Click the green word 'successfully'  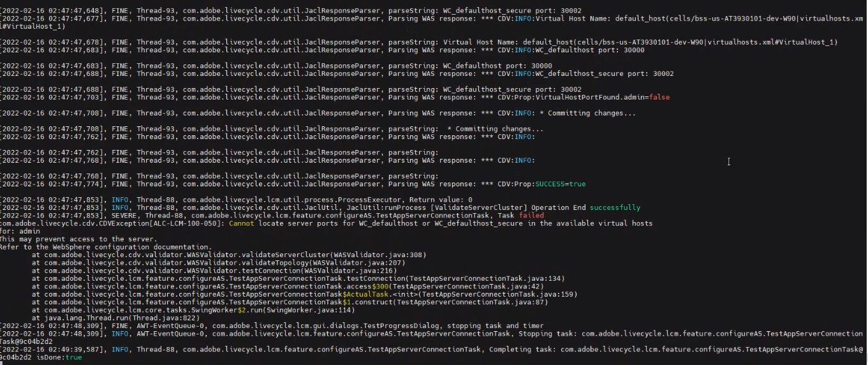615,207
